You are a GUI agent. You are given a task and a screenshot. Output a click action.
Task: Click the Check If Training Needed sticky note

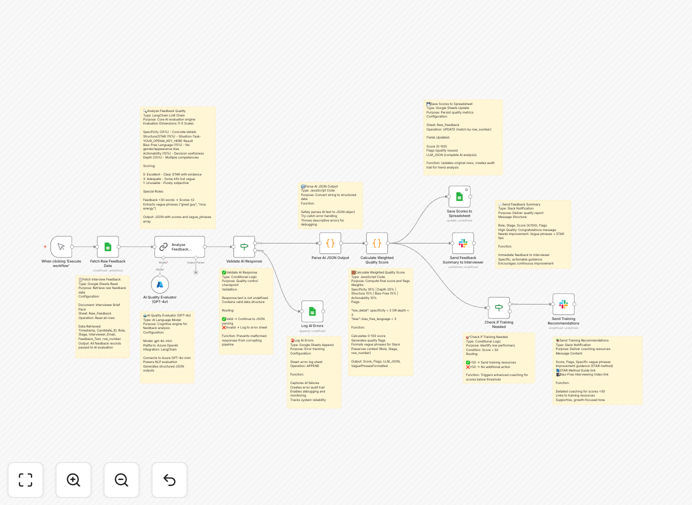499,358
